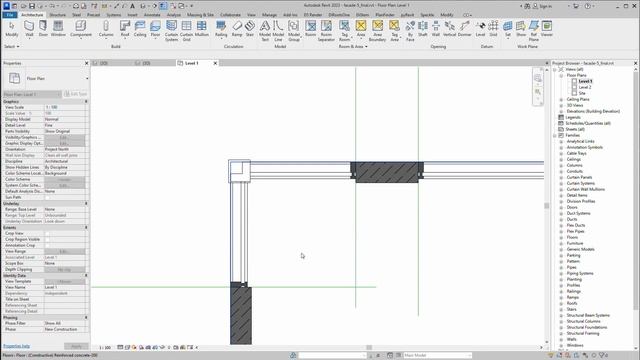Select the Area Boundary tool
This screenshot has height=360, width=640.
[x=377, y=31]
